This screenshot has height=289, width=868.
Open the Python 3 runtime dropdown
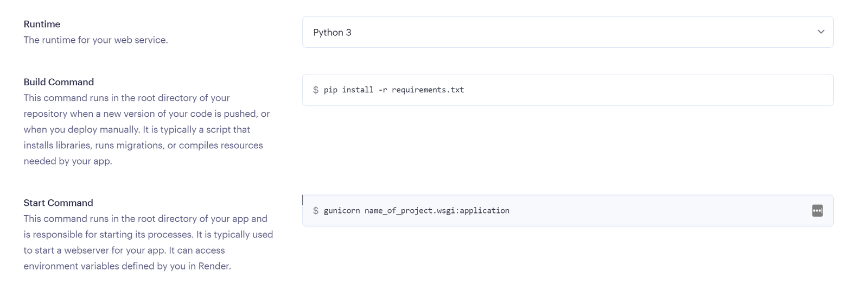point(567,32)
